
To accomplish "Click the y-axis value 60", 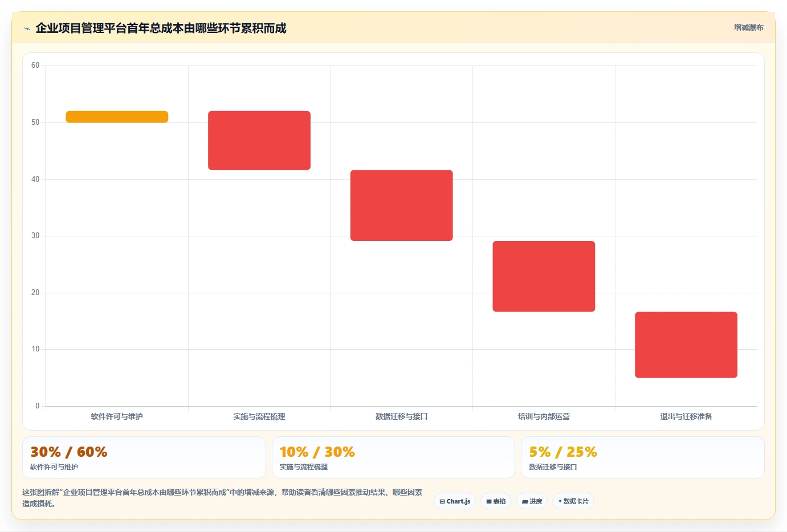I will pyautogui.click(x=35, y=66).
